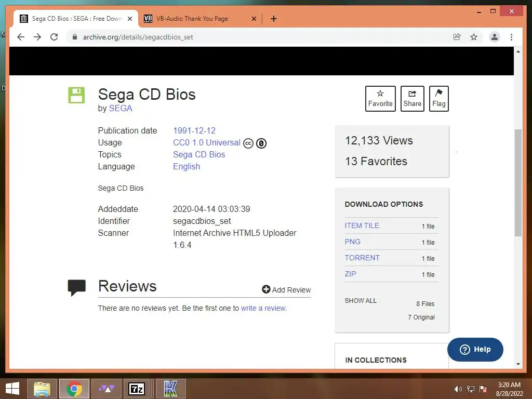The height and width of the screenshot is (399, 532).
Task: Click the share page icon in address bar
Action: 457,37
